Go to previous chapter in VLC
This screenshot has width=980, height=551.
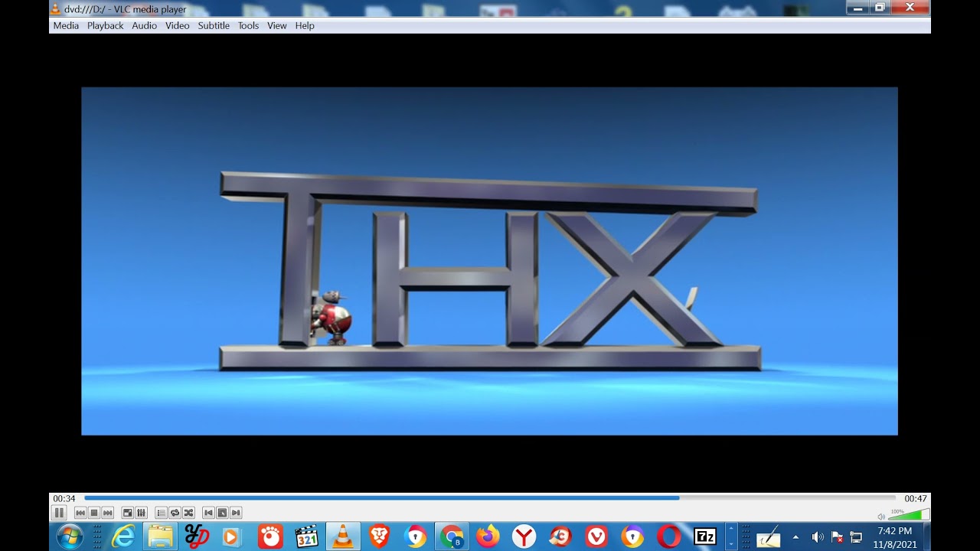[80, 513]
